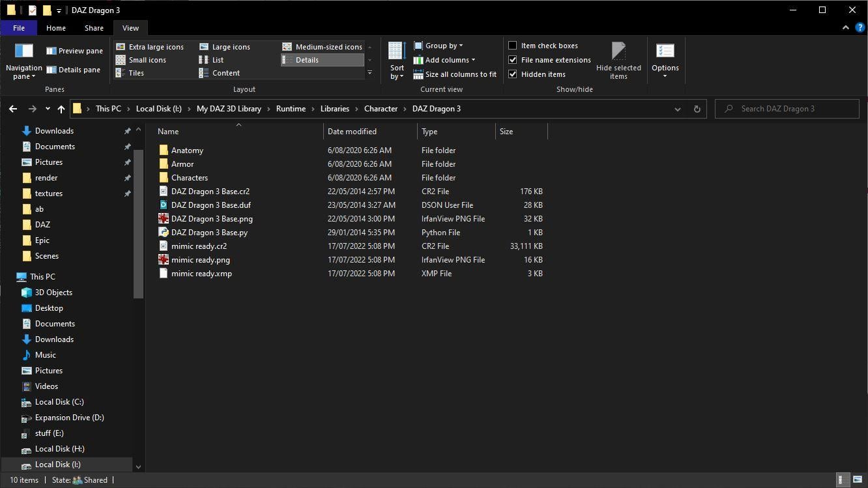Image resolution: width=868 pixels, height=488 pixels.
Task: Switch to large thumbnails view in status bar
Action: [857, 480]
